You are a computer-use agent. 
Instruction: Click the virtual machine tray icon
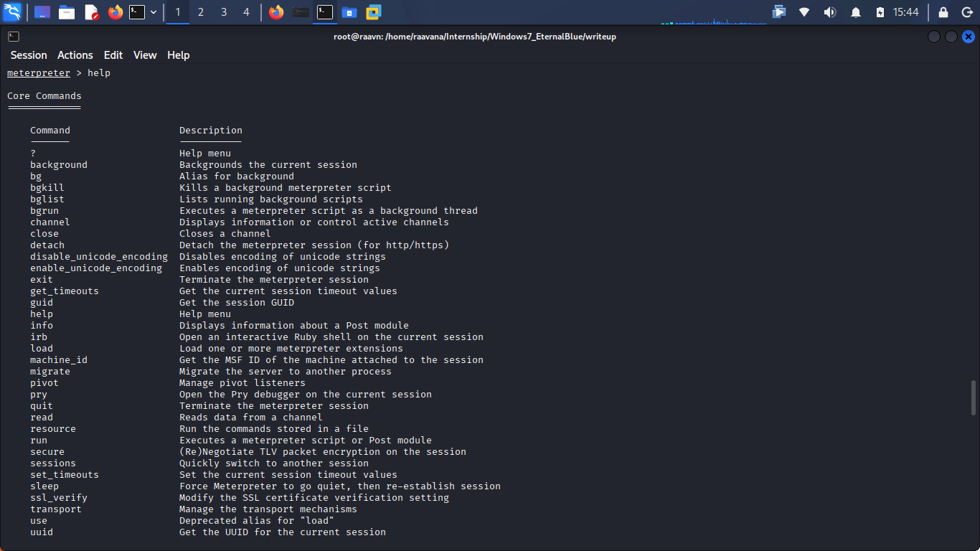(x=779, y=12)
